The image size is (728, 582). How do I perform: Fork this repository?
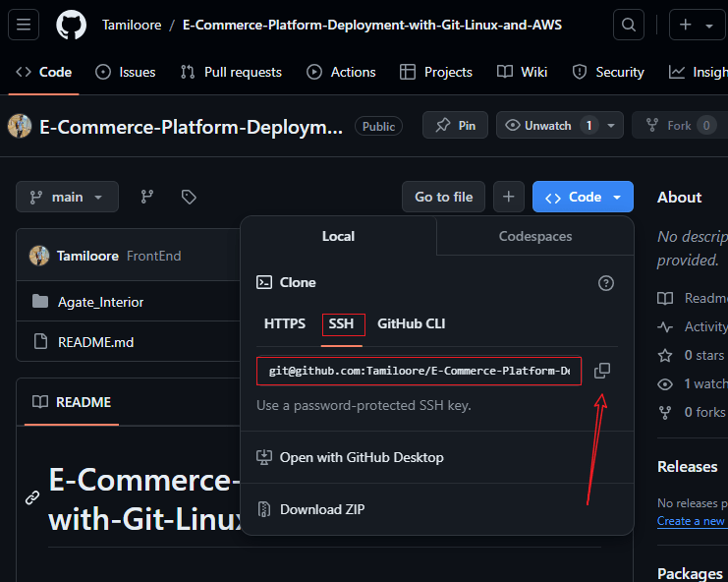click(x=680, y=126)
